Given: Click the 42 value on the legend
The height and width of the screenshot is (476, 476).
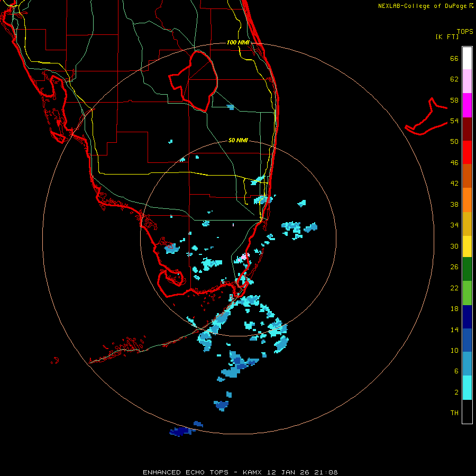Looking at the screenshot, I should click(454, 184).
